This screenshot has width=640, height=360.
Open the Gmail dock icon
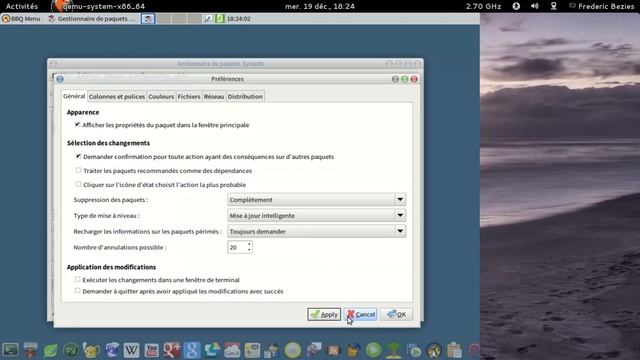[x=232, y=350]
